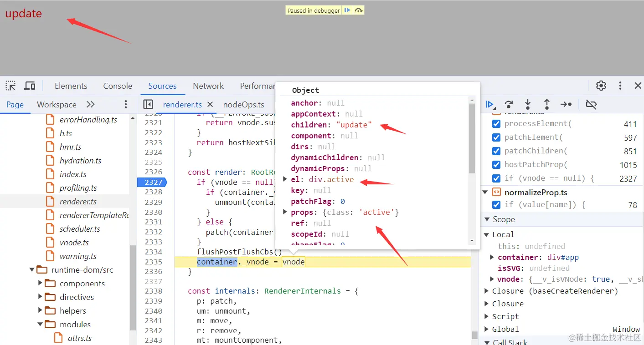The height and width of the screenshot is (345, 644).
Task: Click the errorHandling.ts file icon
Action: click(x=51, y=120)
